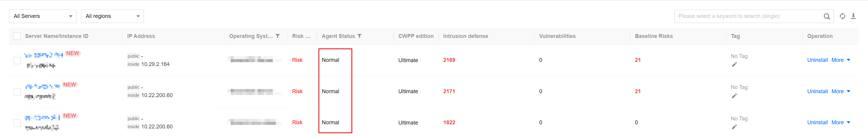Edit tag on the second server row
Screen dimensions: 868x138
pyautogui.click(x=734, y=96)
